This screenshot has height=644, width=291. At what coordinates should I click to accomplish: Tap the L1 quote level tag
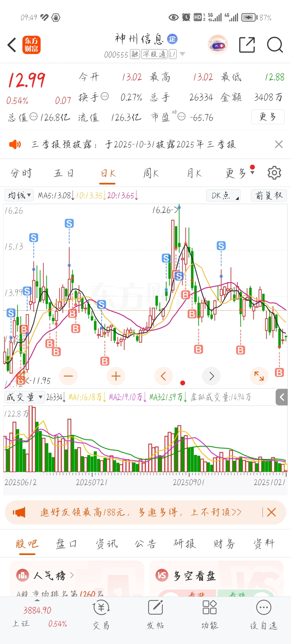coord(173,54)
